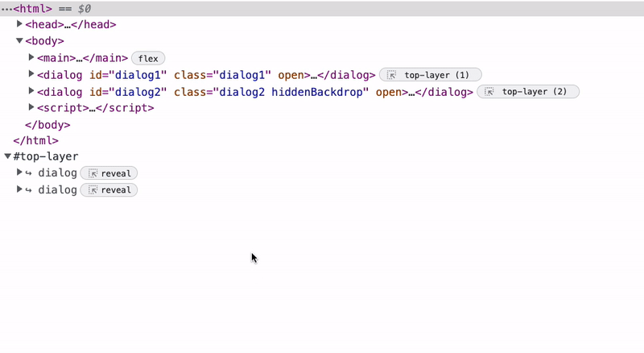The image size is (644, 353).
Task: Click the link arrow icon before first top-layer dialog
Action: (x=29, y=173)
